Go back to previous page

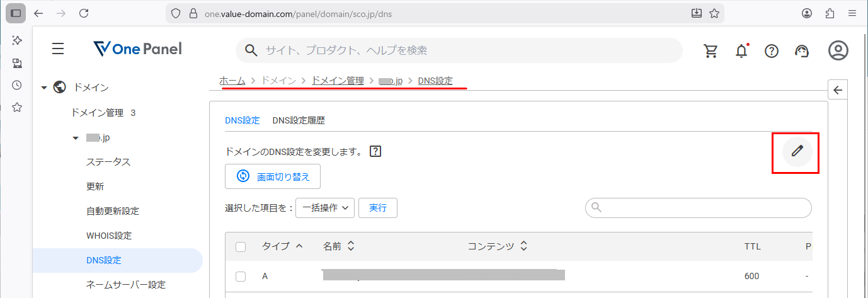38,13
